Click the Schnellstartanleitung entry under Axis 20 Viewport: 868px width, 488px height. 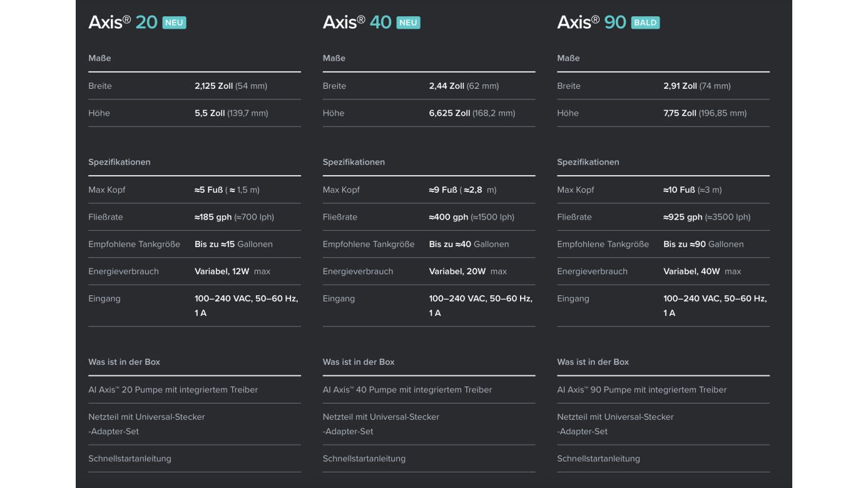(130, 459)
